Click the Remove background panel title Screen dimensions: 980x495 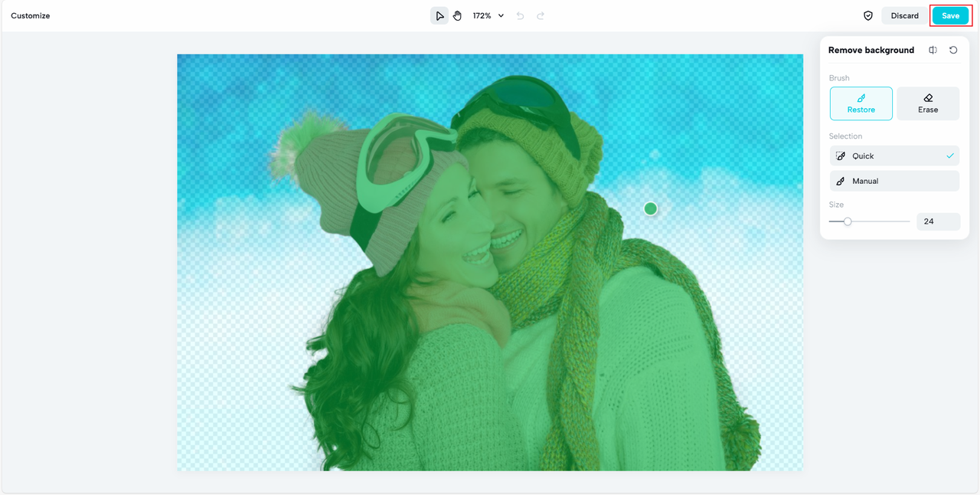tap(871, 50)
